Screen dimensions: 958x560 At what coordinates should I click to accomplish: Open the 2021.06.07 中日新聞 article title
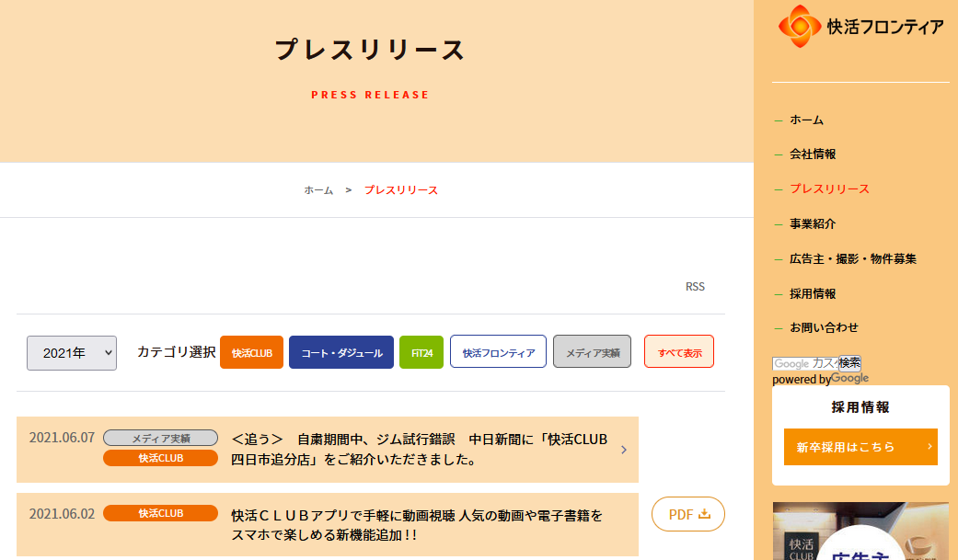(419, 449)
